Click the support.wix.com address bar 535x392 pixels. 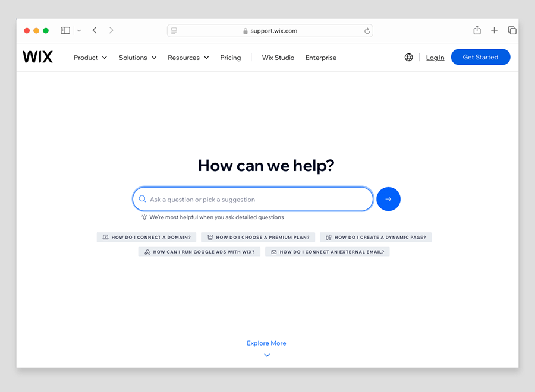point(270,31)
